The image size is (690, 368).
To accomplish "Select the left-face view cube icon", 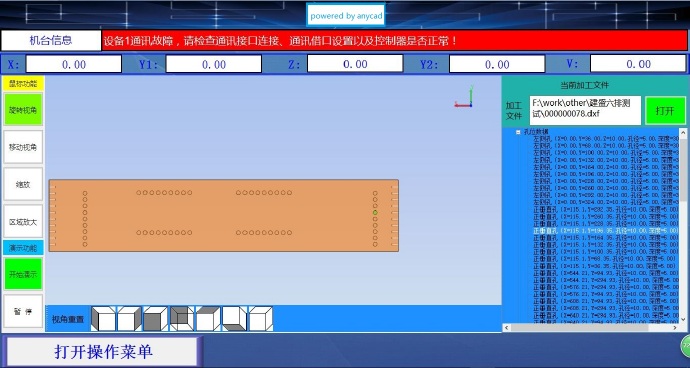I will [103, 319].
